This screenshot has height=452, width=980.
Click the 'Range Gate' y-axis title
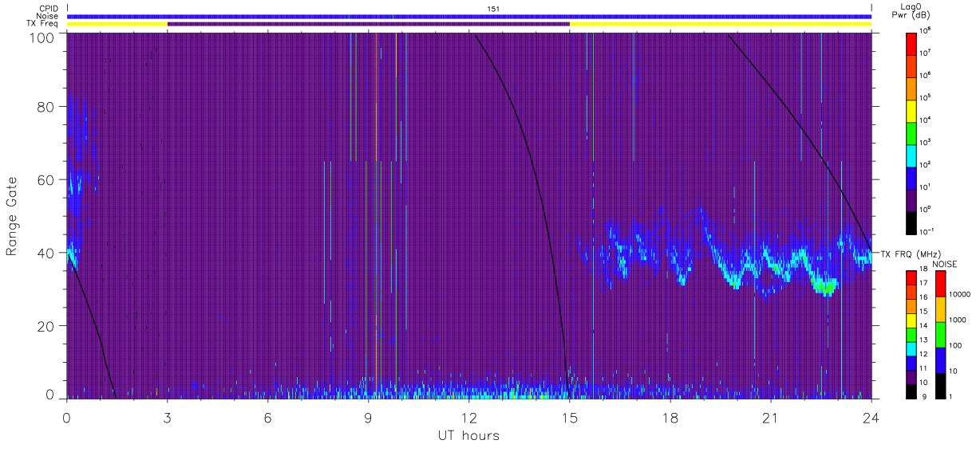tap(12, 218)
